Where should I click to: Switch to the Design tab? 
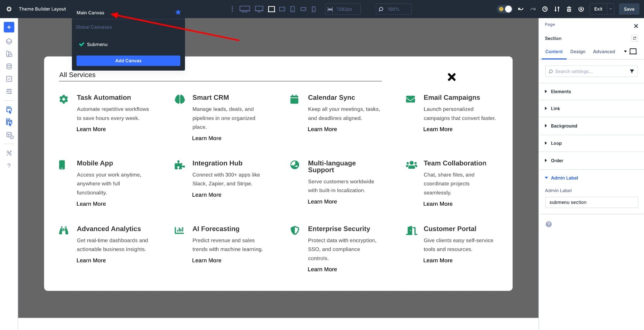coord(577,52)
